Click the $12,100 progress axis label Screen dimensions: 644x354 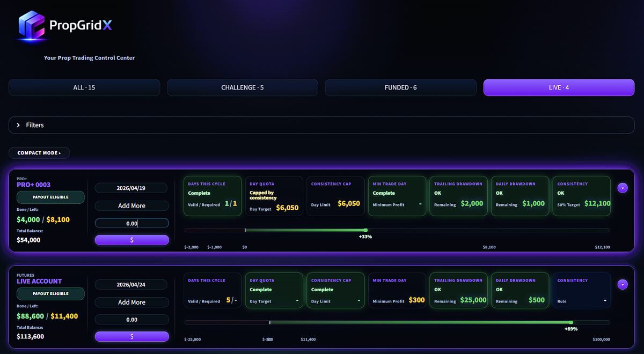602,247
